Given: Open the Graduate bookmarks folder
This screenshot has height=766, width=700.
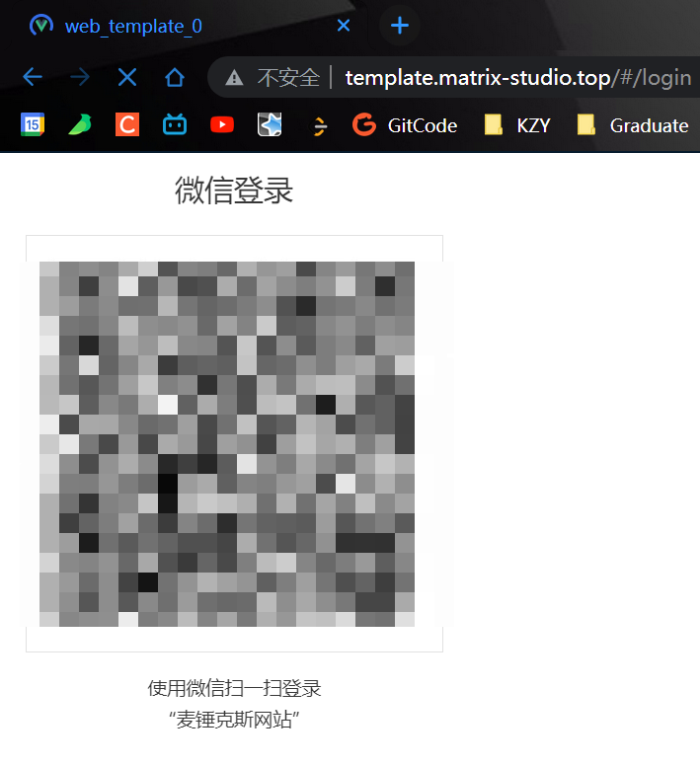Looking at the screenshot, I should 633,125.
